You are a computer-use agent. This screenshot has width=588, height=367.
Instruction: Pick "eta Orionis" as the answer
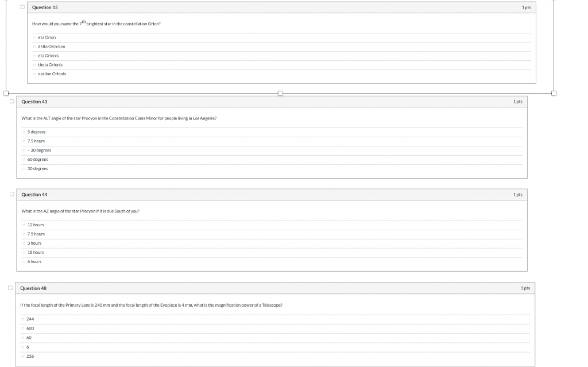click(x=34, y=56)
